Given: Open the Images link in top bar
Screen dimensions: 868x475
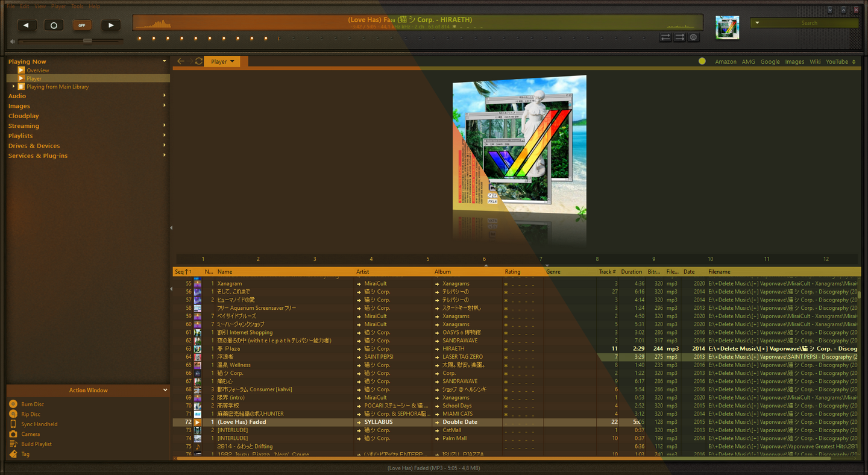Looking at the screenshot, I should coord(794,61).
